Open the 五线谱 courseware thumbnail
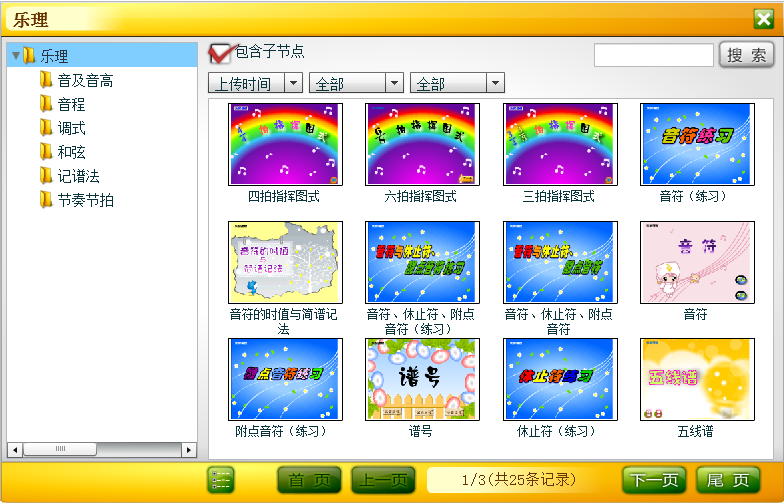This screenshot has width=784, height=504. pyautogui.click(x=696, y=379)
